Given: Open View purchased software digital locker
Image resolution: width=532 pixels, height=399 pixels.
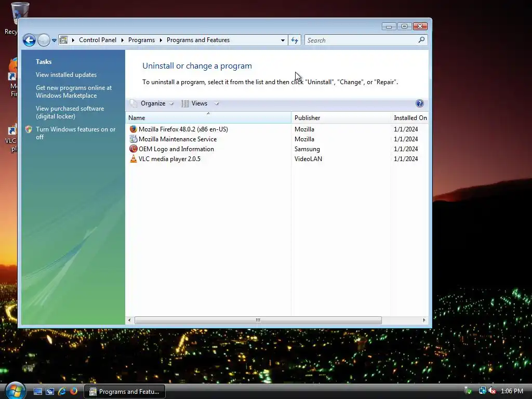Looking at the screenshot, I should point(70,112).
